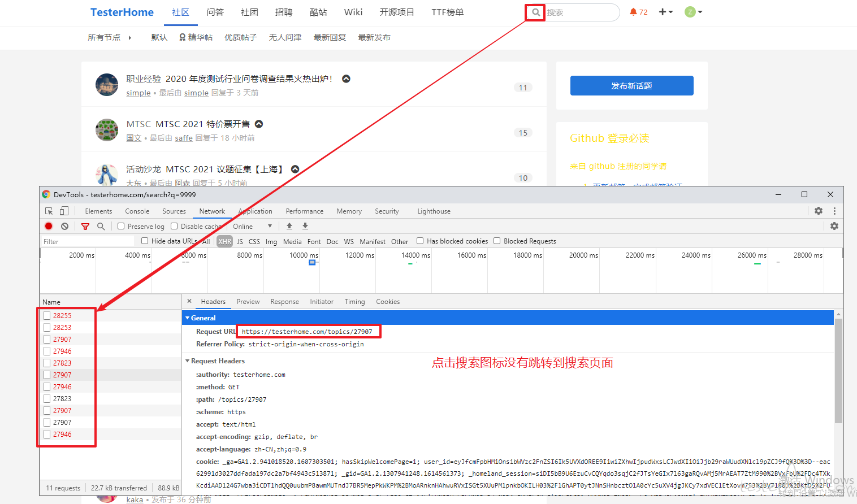The image size is (857, 504).
Task: Click the file icon of request 28253
Action: [47, 327]
